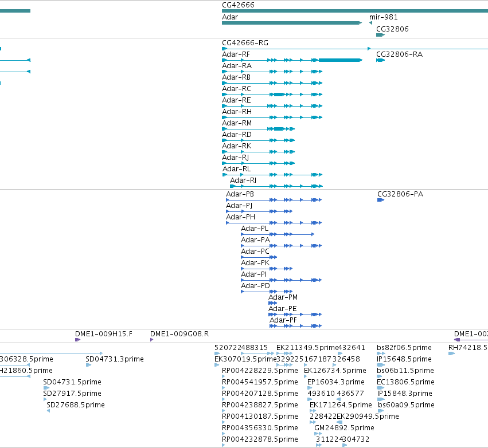Viewport: 488px width, 448px height.
Task: Select the Adar-RA transcript
Action: (x=272, y=72)
